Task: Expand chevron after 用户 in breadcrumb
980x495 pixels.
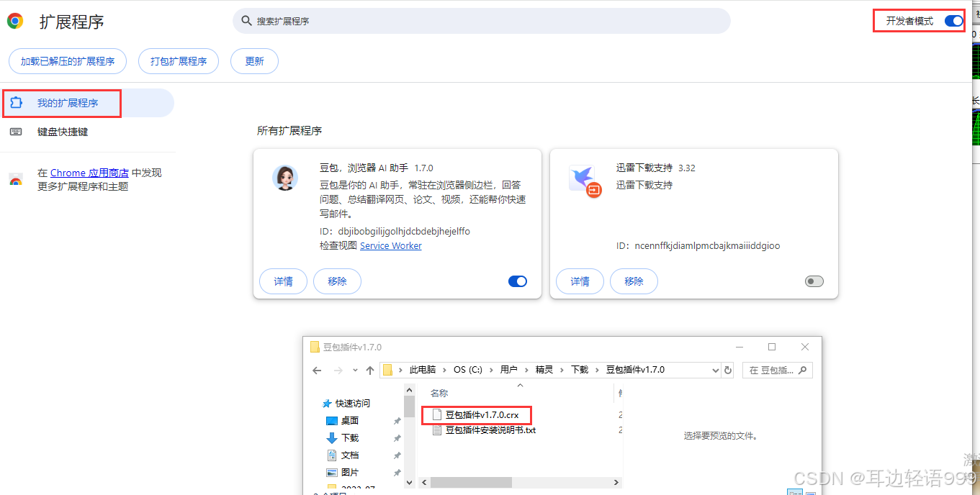Action: [526, 370]
